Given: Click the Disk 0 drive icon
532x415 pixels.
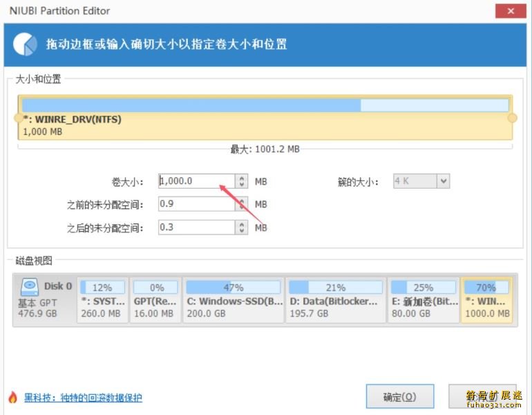Looking at the screenshot, I should pyautogui.click(x=30, y=286).
